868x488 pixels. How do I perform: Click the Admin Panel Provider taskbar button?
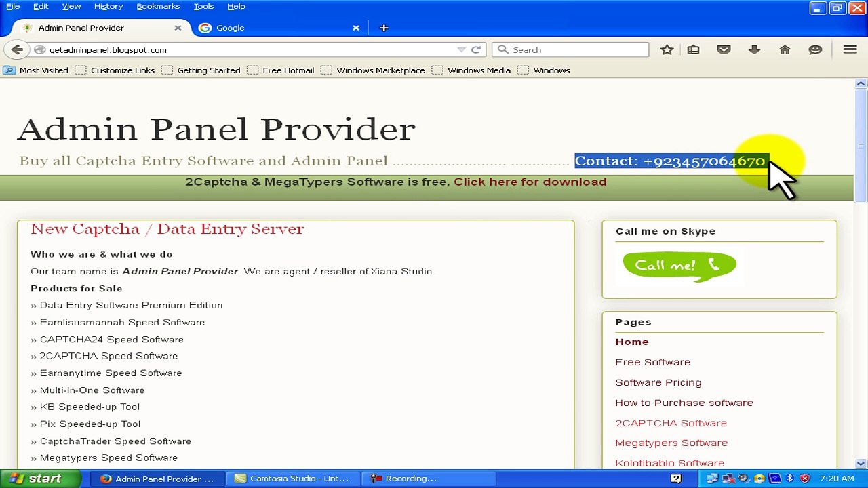[x=157, y=479]
